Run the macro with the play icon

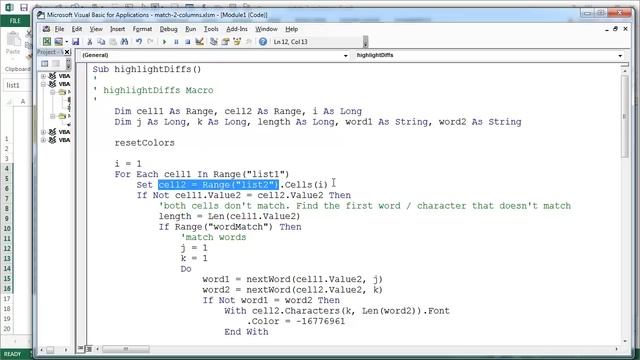(x=164, y=42)
